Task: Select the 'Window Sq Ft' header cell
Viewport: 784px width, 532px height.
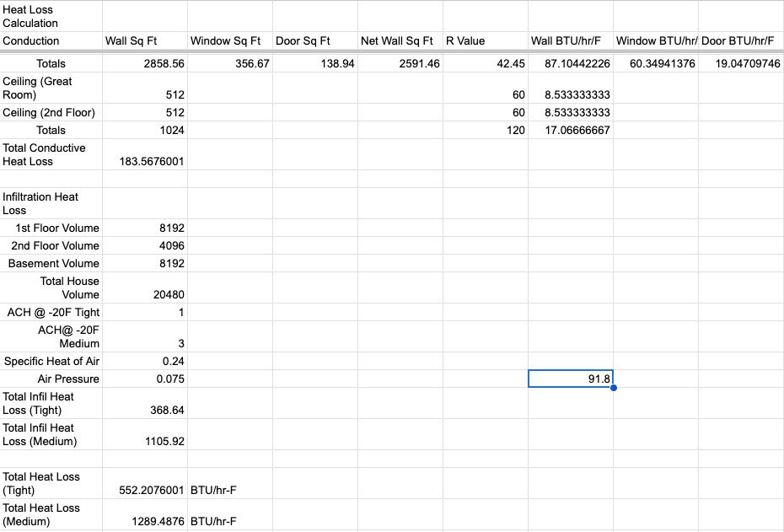Action: point(230,41)
